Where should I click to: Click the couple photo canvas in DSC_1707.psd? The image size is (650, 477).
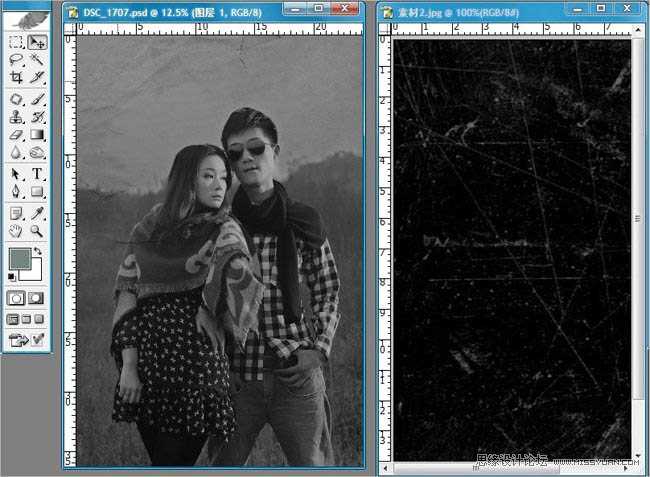(x=219, y=251)
